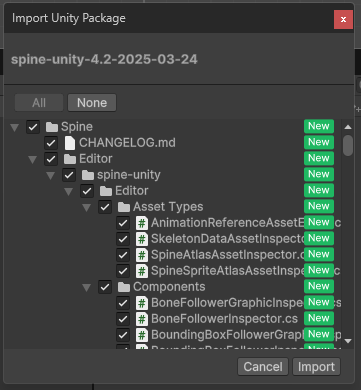
Task: Click the Asset Types folder icon
Action: 124,207
